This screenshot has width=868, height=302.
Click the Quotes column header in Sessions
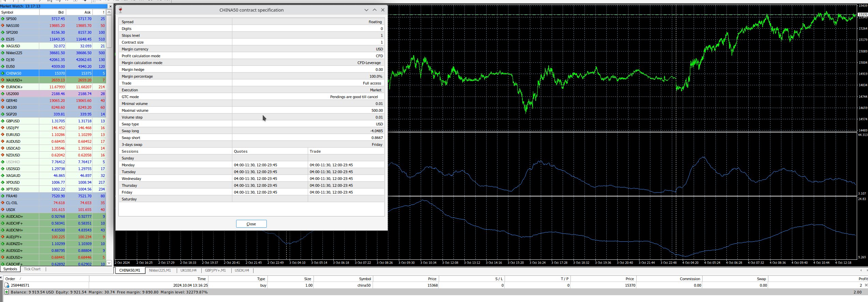coord(270,151)
